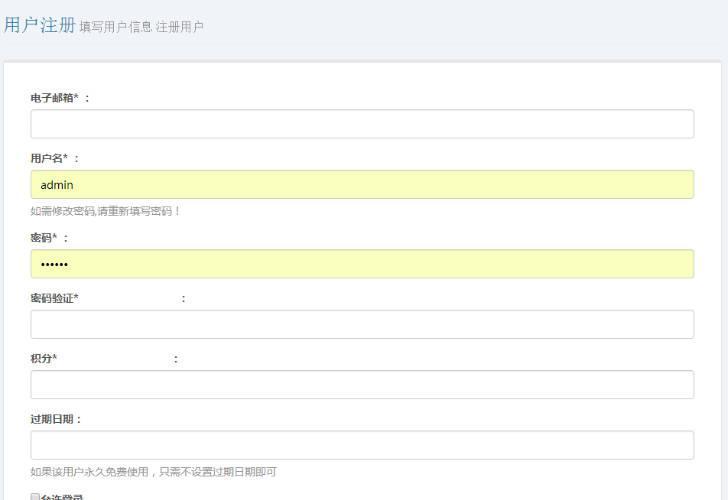728x500 pixels.
Task: Click the required asterisk beside 密码验证
Action: coord(76,298)
